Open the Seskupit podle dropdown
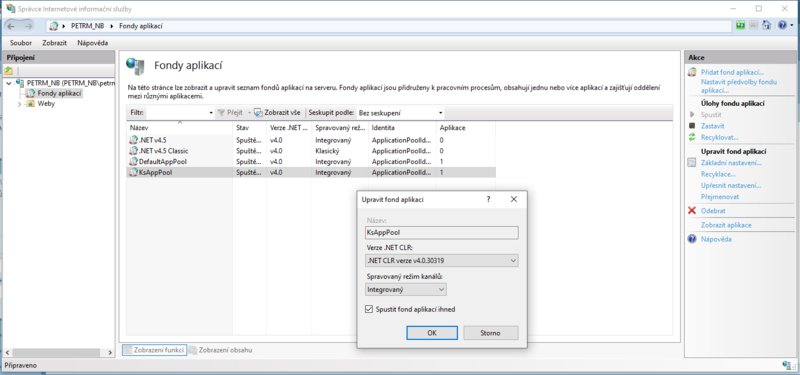This screenshot has width=800, height=375. (441, 113)
